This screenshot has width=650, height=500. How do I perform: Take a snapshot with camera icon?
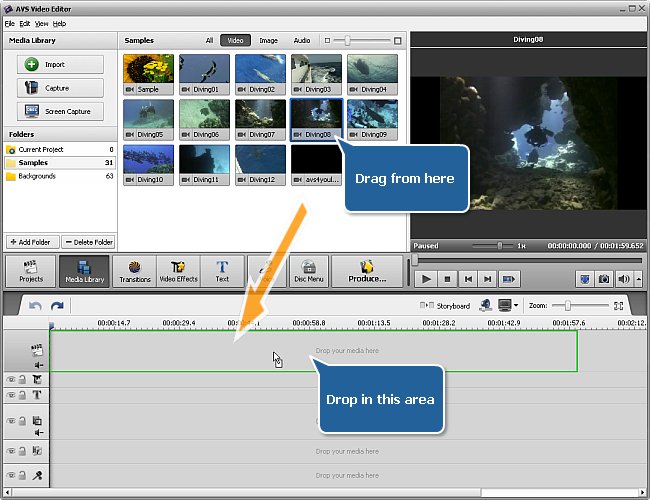click(604, 279)
